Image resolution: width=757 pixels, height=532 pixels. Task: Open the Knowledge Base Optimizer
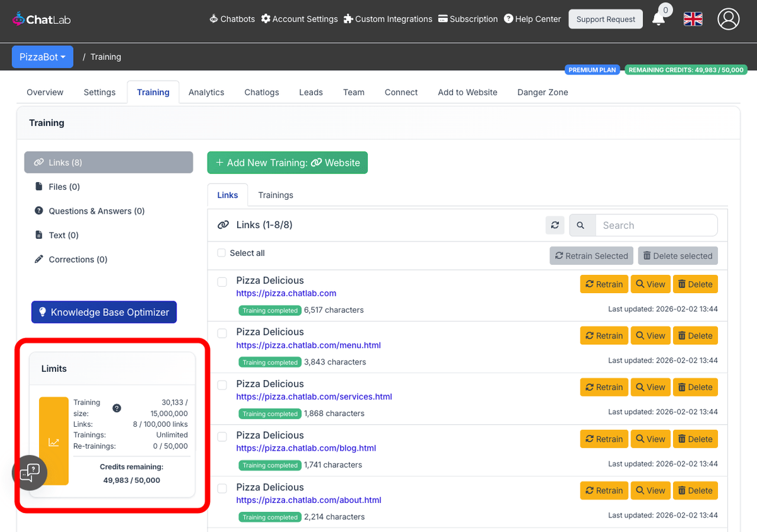click(103, 311)
